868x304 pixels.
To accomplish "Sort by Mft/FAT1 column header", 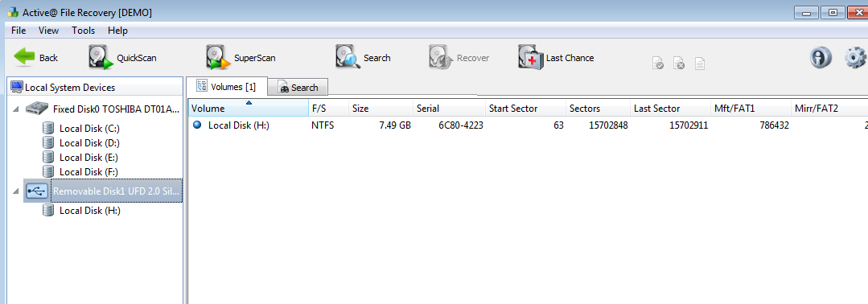I will click(x=751, y=109).
